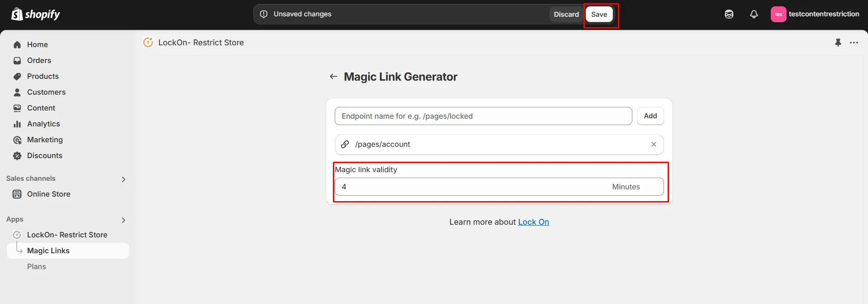Viewport: 868px width, 304px height.
Task: Open the Lock On link
Action: click(533, 222)
